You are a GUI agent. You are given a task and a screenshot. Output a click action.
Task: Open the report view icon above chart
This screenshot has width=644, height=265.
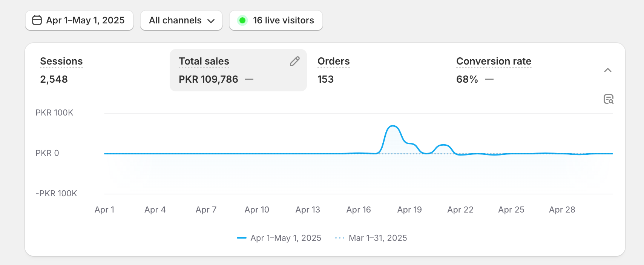(x=608, y=99)
